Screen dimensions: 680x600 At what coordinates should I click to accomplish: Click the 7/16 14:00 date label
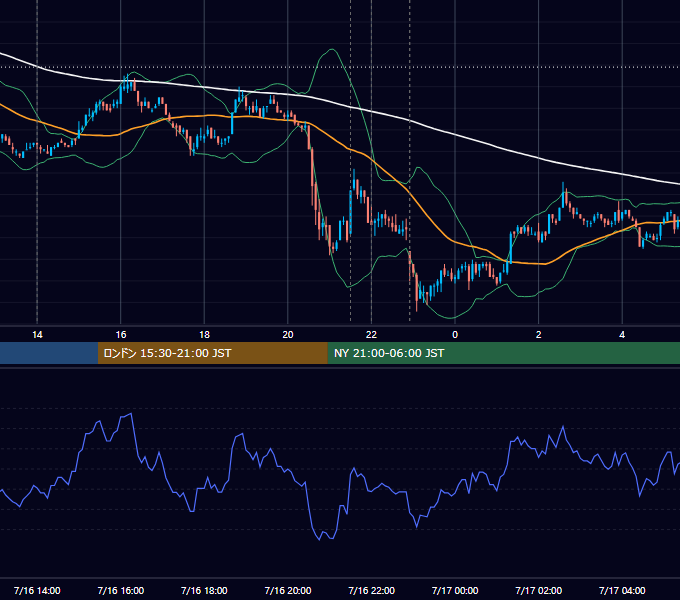[x=37, y=590]
